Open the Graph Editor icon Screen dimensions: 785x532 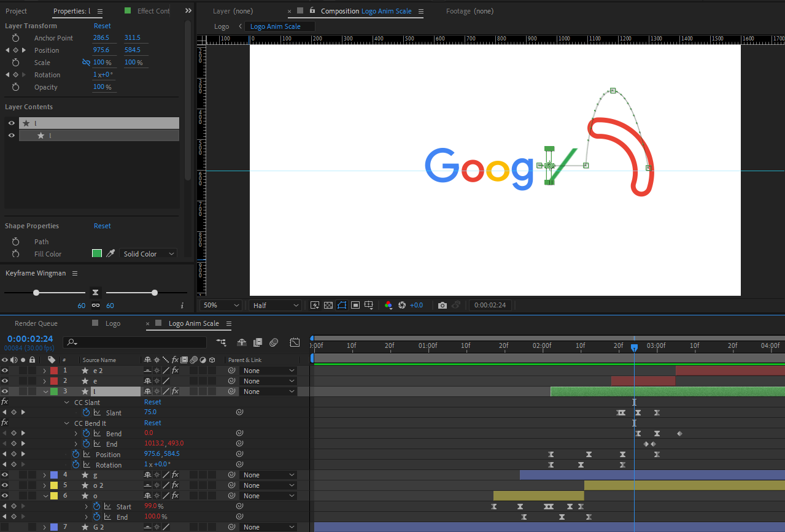[x=295, y=342]
